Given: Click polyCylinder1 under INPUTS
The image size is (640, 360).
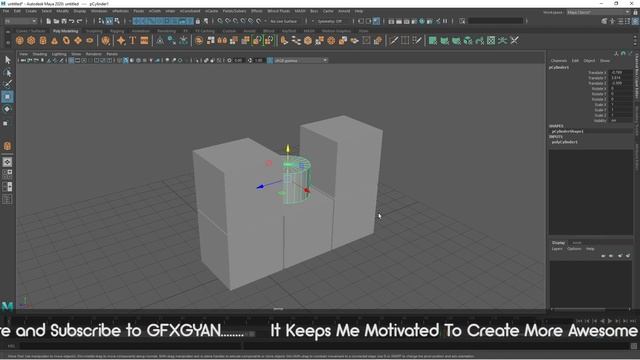Looking at the screenshot, I should 564,142.
